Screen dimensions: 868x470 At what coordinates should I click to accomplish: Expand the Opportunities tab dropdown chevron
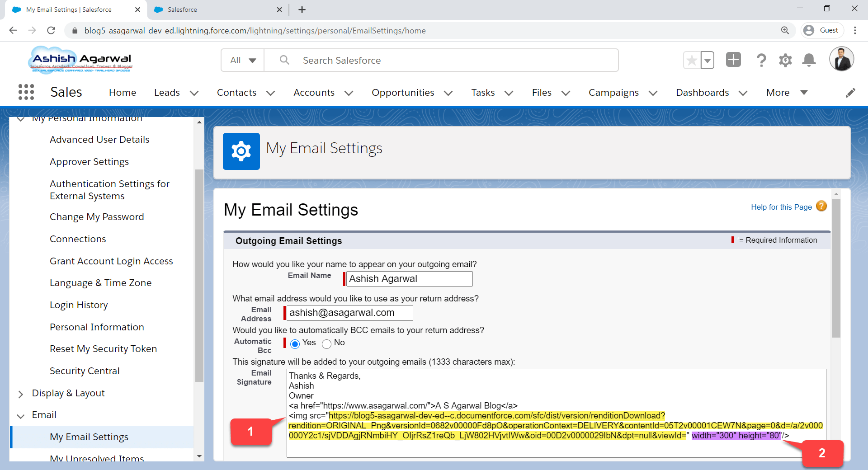coord(448,93)
